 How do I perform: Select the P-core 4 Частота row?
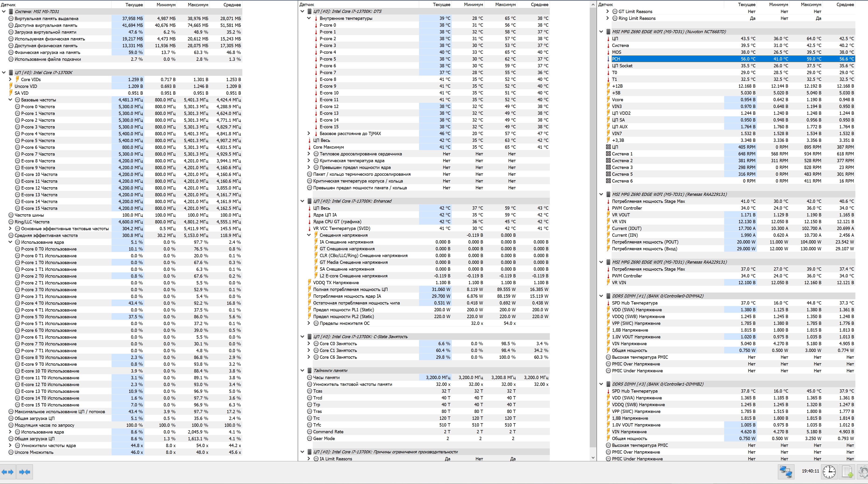point(38,134)
